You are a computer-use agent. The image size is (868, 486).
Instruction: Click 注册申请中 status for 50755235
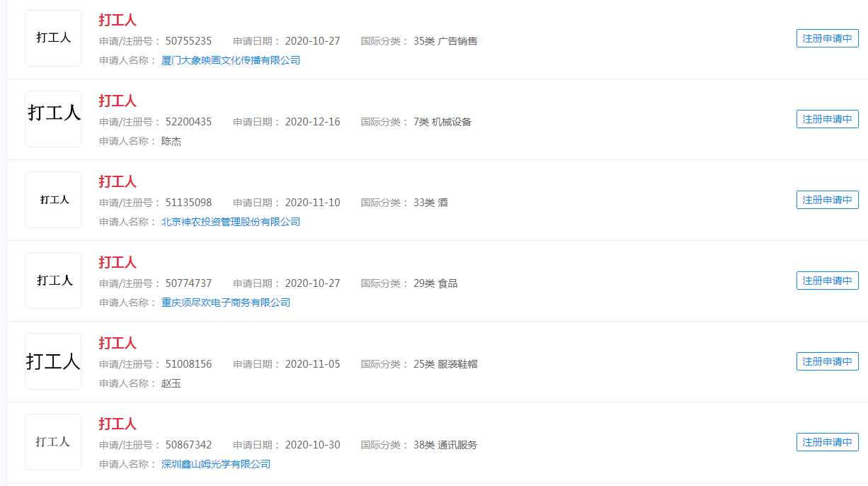click(828, 38)
